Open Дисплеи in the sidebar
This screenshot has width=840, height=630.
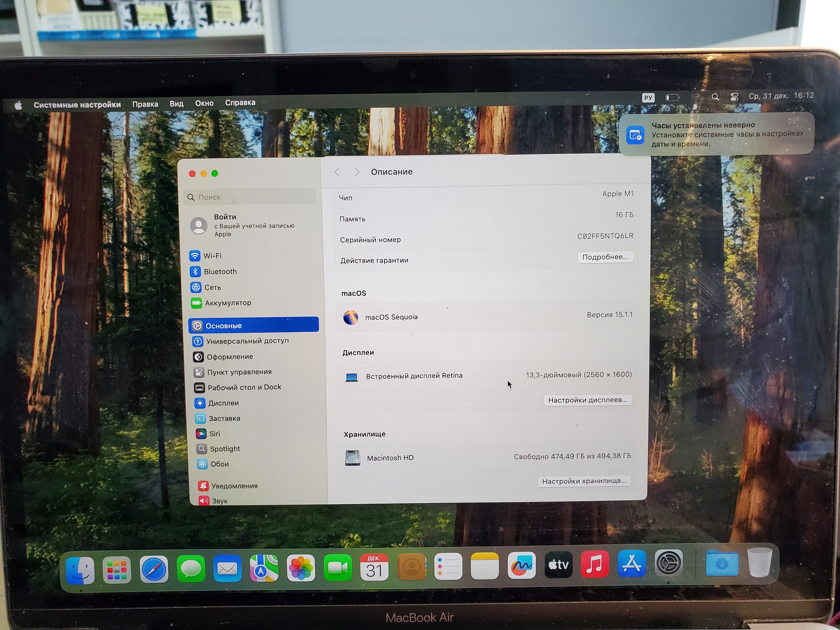coord(217,403)
